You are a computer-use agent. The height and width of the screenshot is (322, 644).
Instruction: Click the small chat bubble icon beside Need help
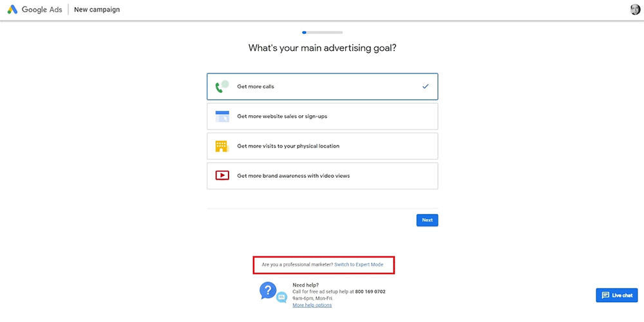pyautogui.click(x=281, y=297)
